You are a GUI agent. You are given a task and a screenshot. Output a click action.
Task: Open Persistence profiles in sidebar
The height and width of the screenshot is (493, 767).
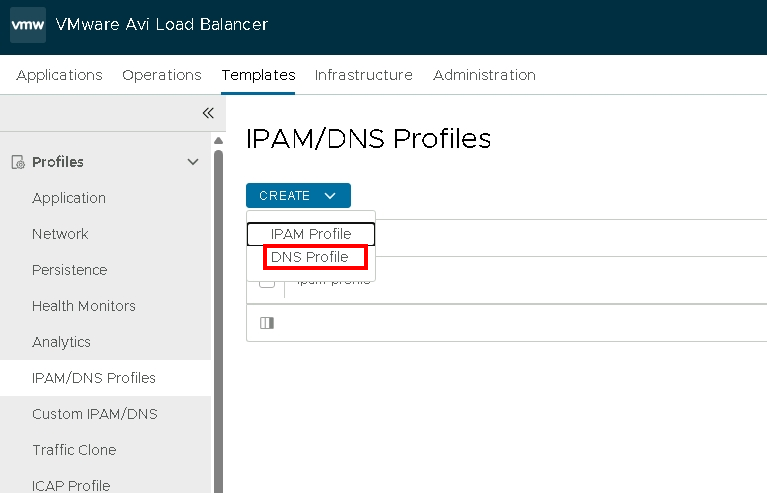click(x=69, y=270)
